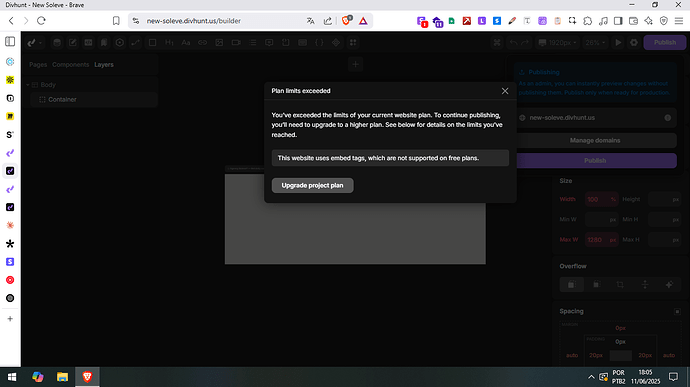This screenshot has height=387, width=690.
Task: Open File Explorer from the taskbar
Action: coord(62,377)
